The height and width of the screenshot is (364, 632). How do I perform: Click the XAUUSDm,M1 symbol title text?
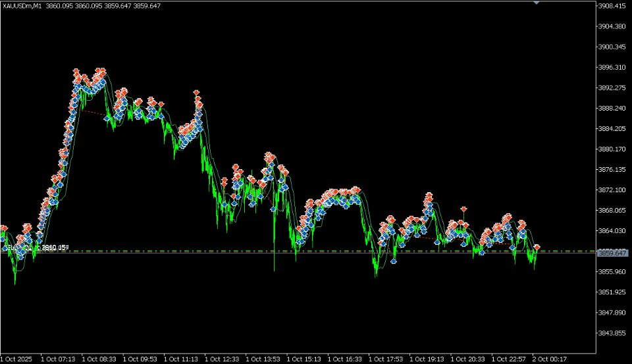tap(22, 6)
